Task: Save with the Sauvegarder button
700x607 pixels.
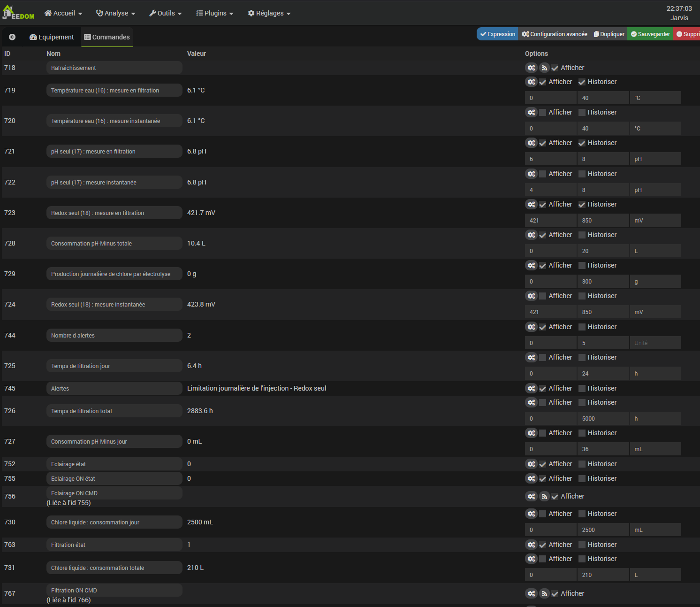Action: click(x=650, y=34)
